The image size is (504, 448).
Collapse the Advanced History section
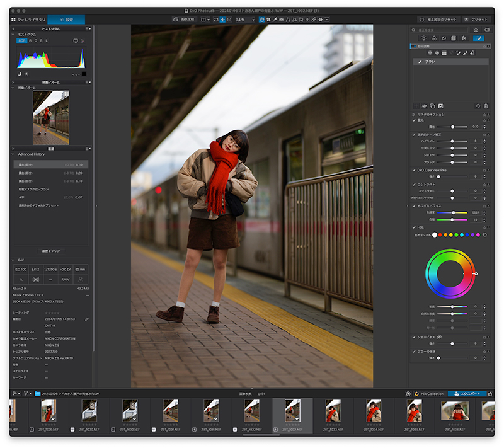click(x=13, y=154)
